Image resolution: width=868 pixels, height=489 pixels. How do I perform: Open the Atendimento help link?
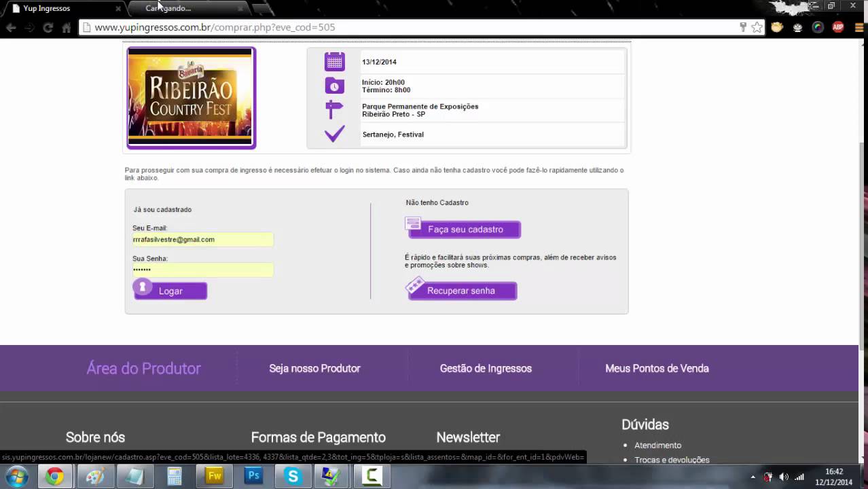657,446
